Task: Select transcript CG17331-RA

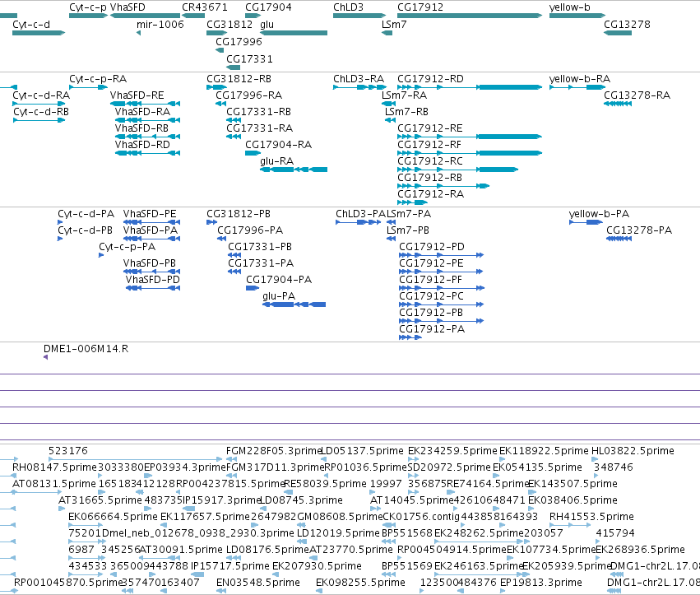Action: tap(259, 128)
